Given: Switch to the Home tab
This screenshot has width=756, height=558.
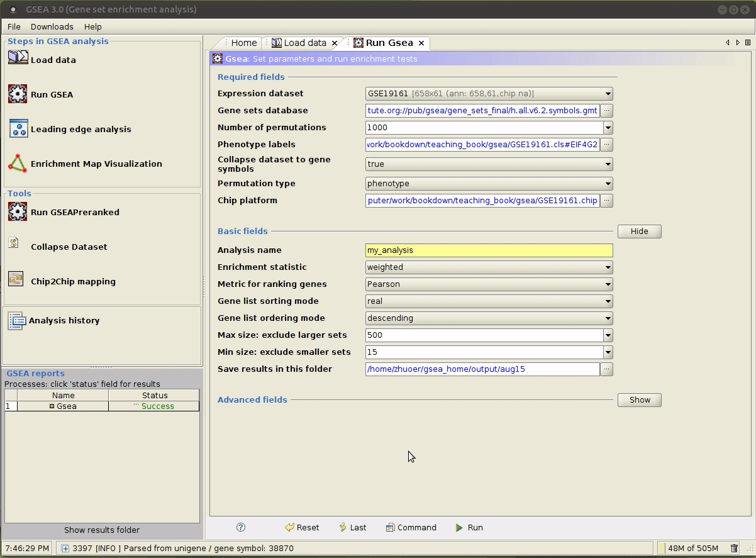Looking at the screenshot, I should (x=243, y=43).
